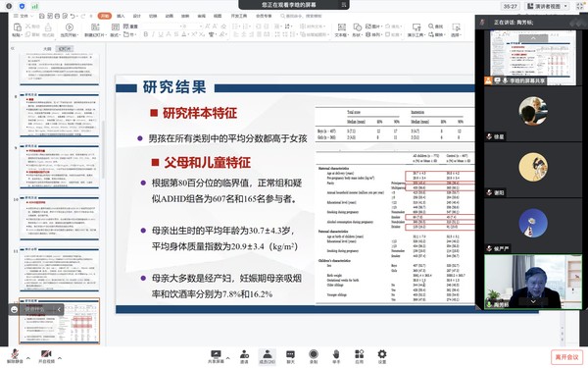
Task: Click the Cut scissors icon
Action: pos(27,26)
